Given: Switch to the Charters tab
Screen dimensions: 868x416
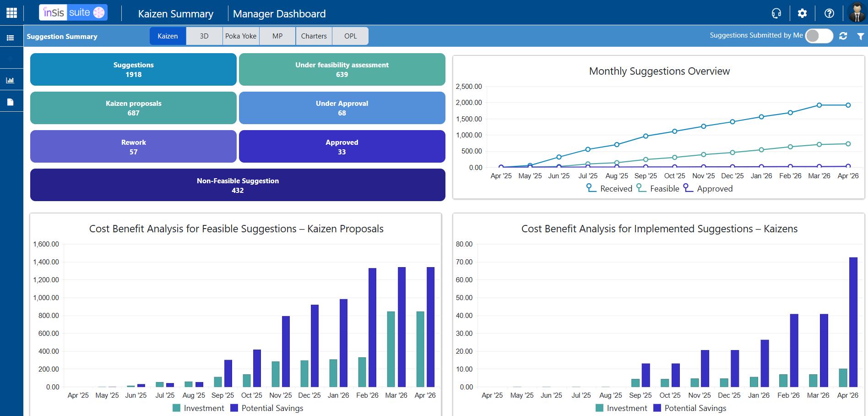Looking at the screenshot, I should coord(314,36).
